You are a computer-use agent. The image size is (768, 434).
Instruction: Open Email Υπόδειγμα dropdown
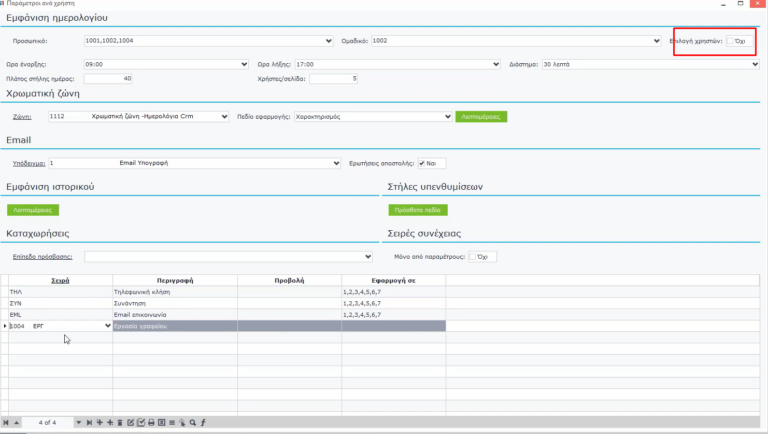336,163
